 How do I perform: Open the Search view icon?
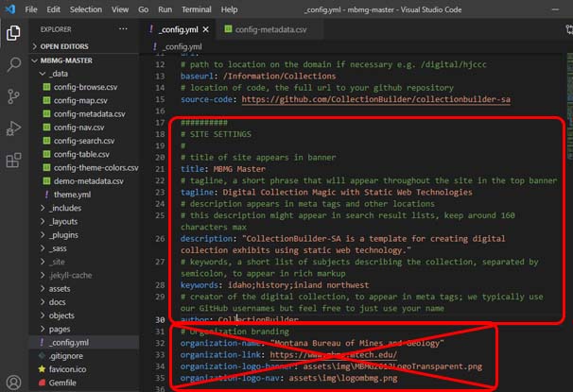tap(14, 64)
